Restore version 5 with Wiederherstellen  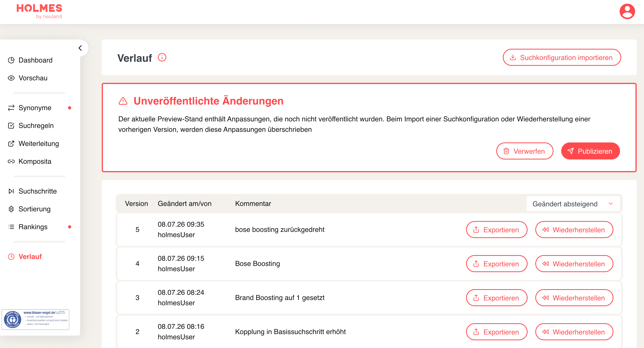point(574,229)
